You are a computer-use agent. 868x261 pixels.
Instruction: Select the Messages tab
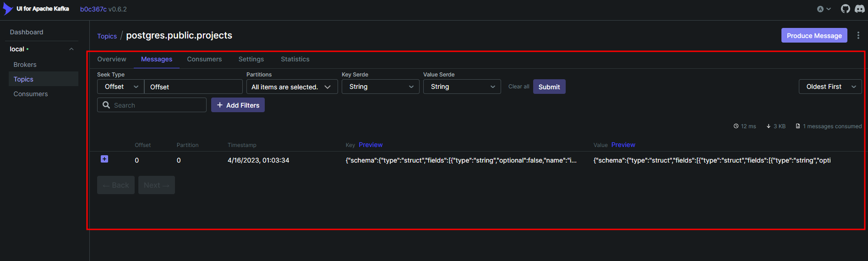(157, 59)
